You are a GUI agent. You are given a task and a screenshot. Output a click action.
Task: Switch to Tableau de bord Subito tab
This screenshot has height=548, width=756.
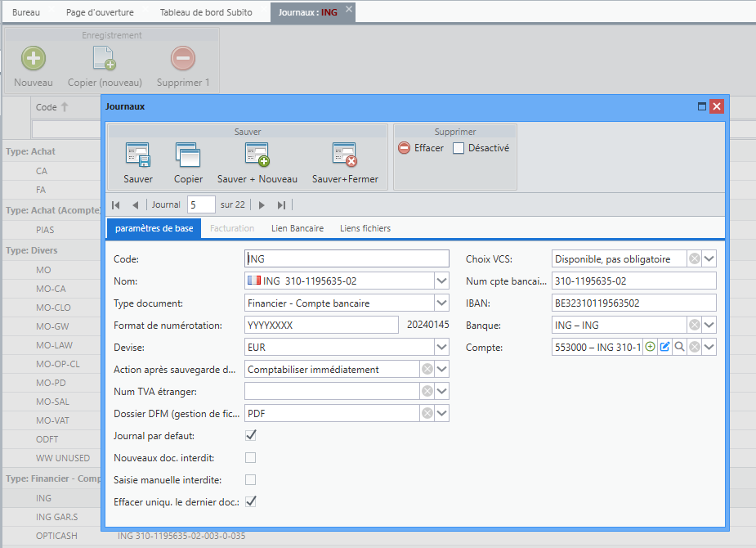click(206, 12)
